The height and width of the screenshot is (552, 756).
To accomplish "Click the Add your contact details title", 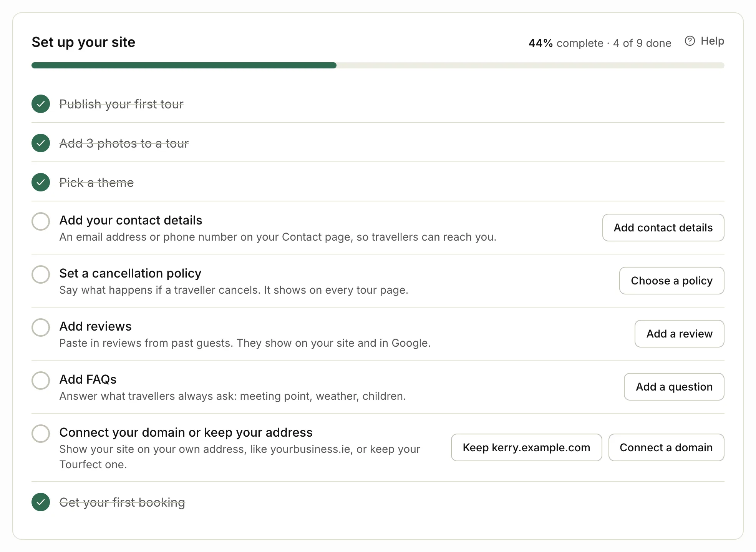I will pyautogui.click(x=131, y=220).
